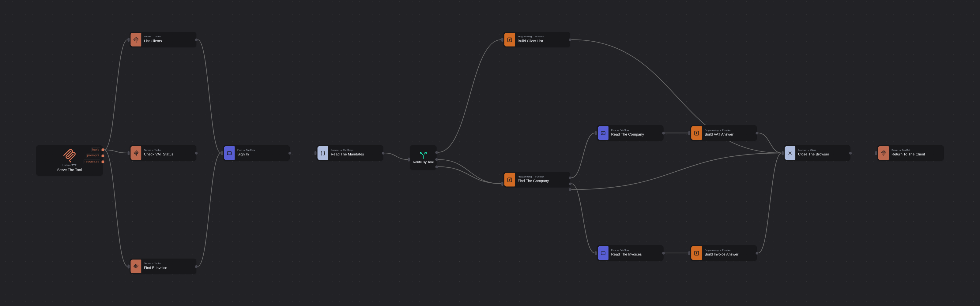Click the Serve The Tool ListenHTTP logo

tap(69, 155)
